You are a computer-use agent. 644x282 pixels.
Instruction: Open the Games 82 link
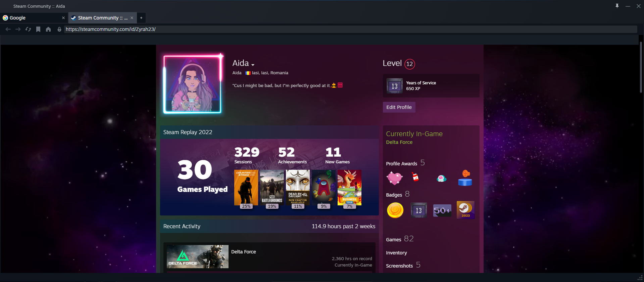400,239
